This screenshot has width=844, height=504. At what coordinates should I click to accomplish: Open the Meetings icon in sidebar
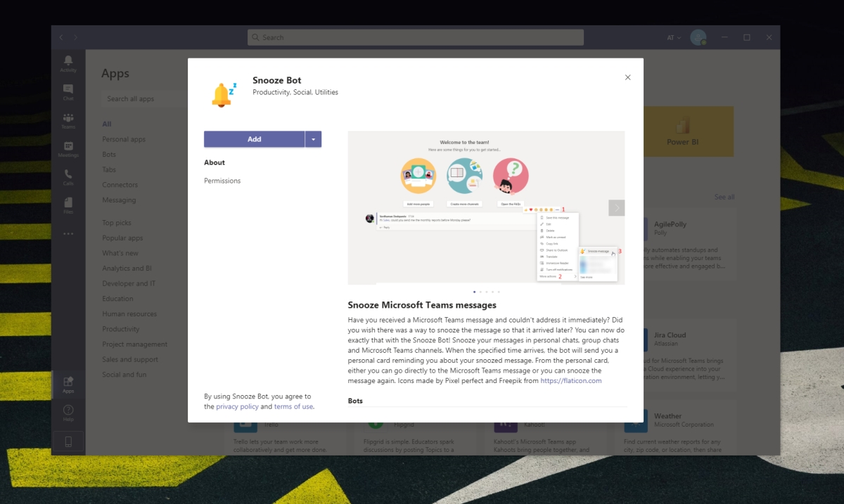click(x=68, y=149)
